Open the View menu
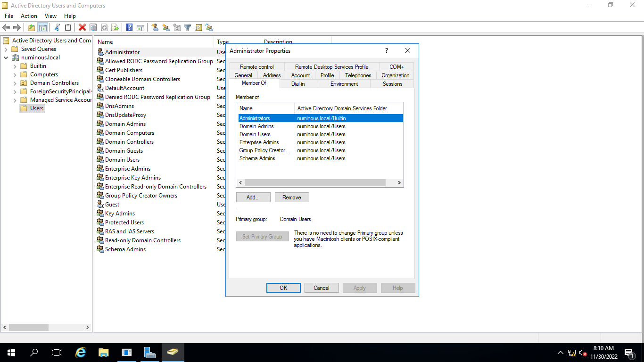This screenshot has width=644, height=362. coord(50,16)
